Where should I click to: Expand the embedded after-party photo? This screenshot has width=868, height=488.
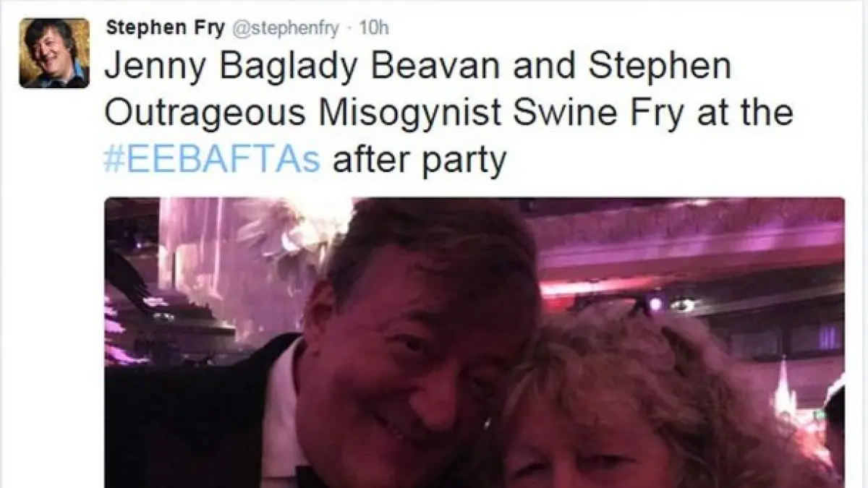click(475, 342)
